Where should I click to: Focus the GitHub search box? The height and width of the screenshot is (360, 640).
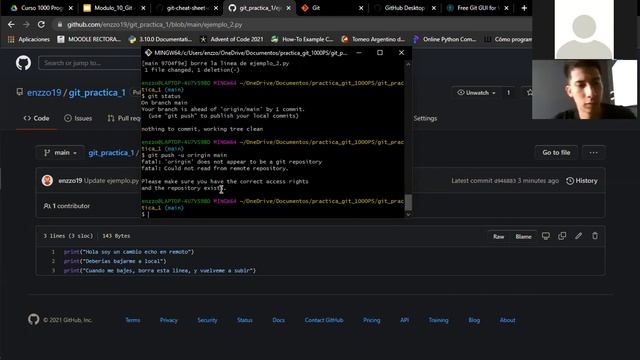[x=90, y=63]
